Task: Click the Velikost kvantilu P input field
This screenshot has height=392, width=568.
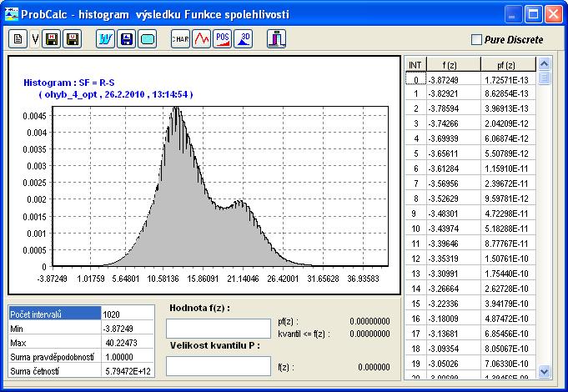Action: 219,366
